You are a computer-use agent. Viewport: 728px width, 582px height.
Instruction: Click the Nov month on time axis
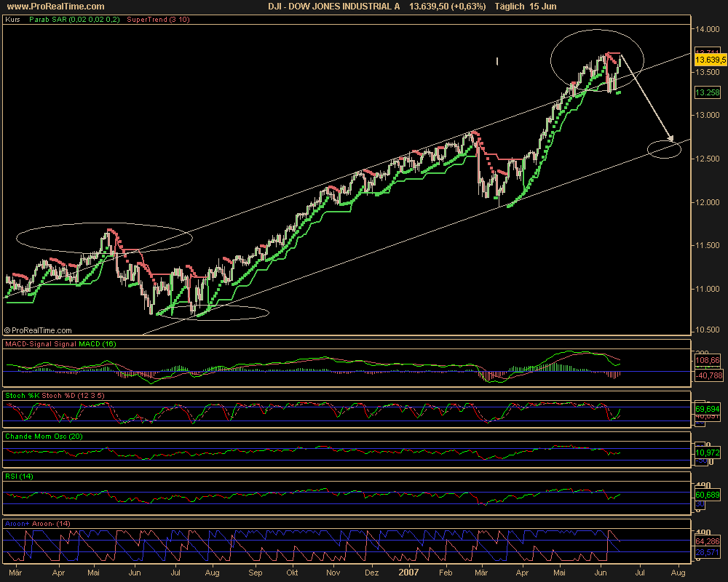(333, 573)
